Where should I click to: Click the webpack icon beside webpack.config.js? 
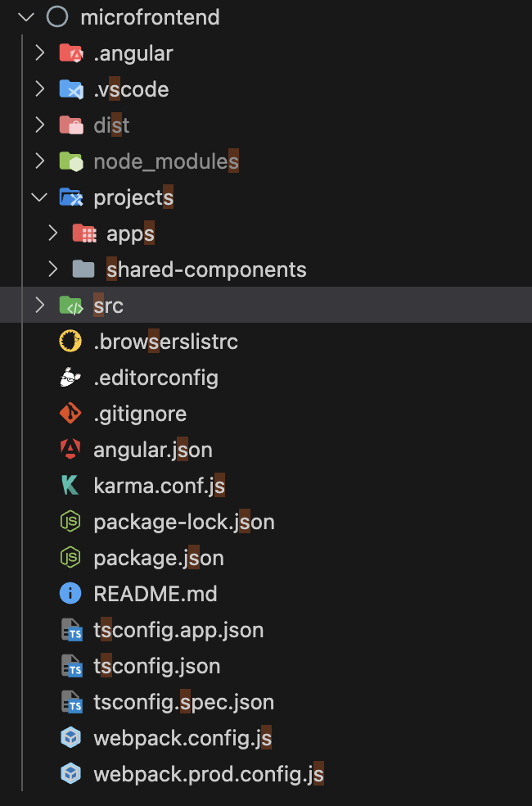(71, 738)
